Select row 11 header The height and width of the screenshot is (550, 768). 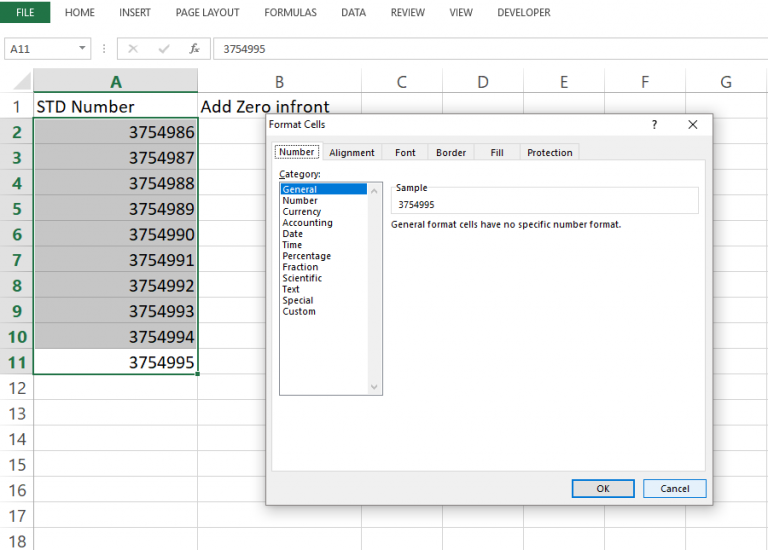coord(17,362)
